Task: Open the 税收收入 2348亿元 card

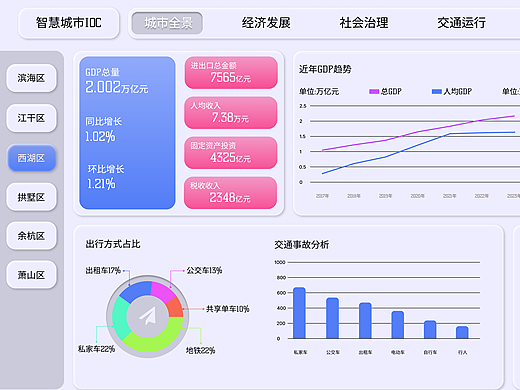Action: [x=230, y=193]
